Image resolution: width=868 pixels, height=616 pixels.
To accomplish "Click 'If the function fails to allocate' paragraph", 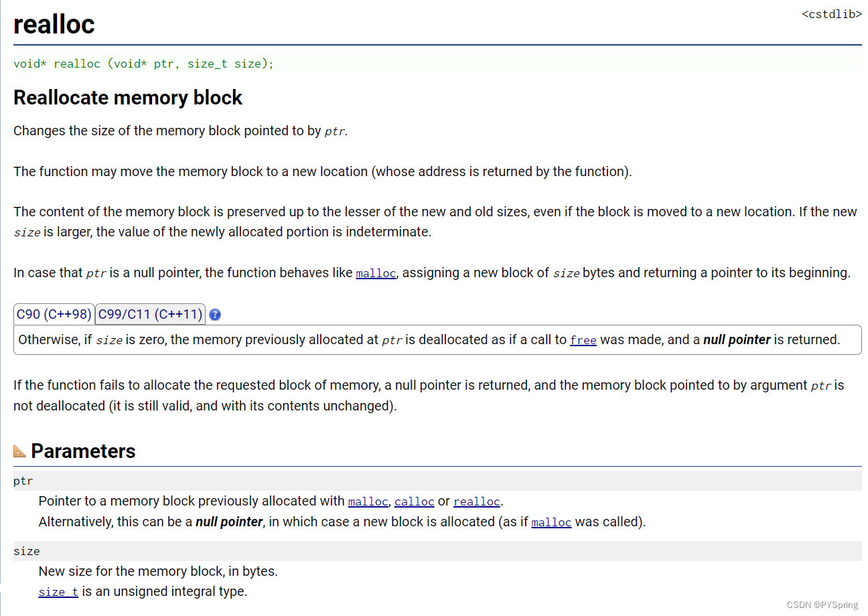I will 429,396.
